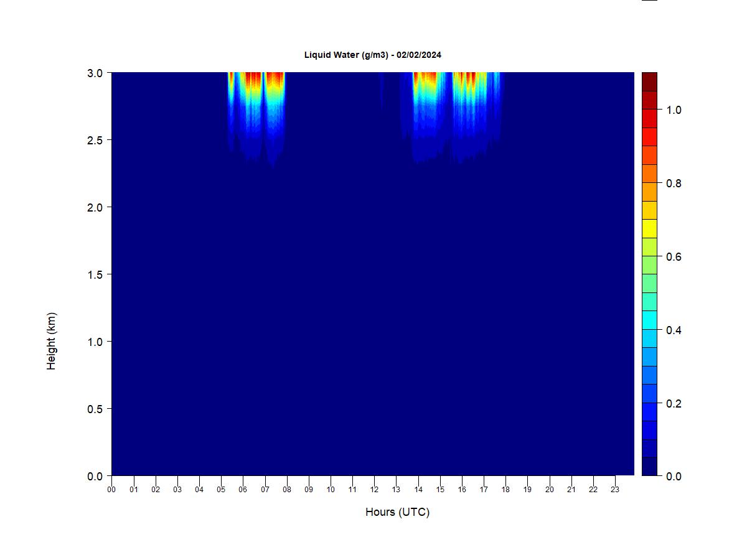Click the 2.5 tick on the height axis

95,140
